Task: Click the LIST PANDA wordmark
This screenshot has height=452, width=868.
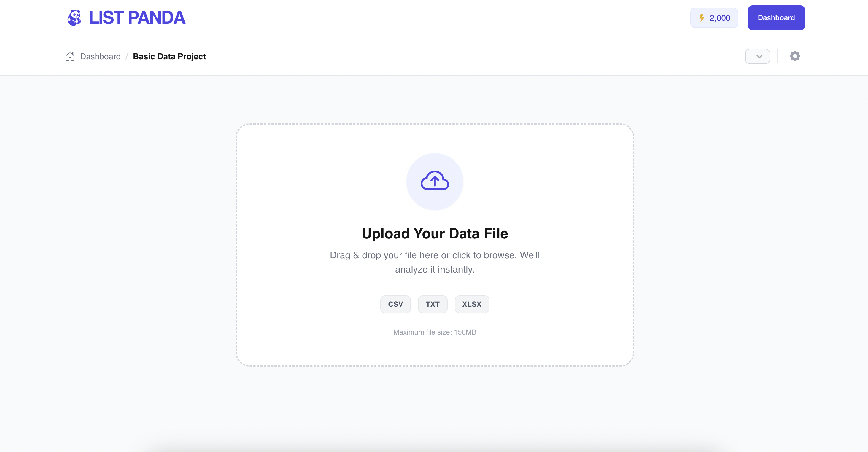Action: [x=137, y=18]
